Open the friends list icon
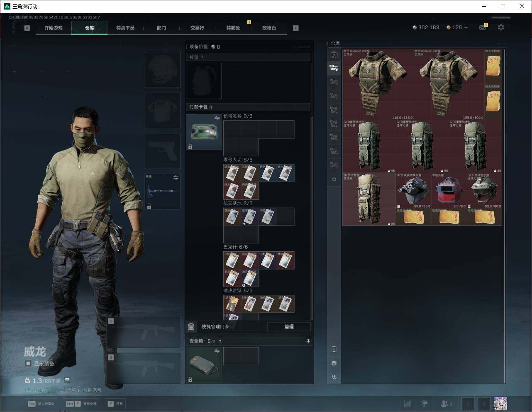This screenshot has width=532, height=412. pyautogui.click(x=446, y=404)
